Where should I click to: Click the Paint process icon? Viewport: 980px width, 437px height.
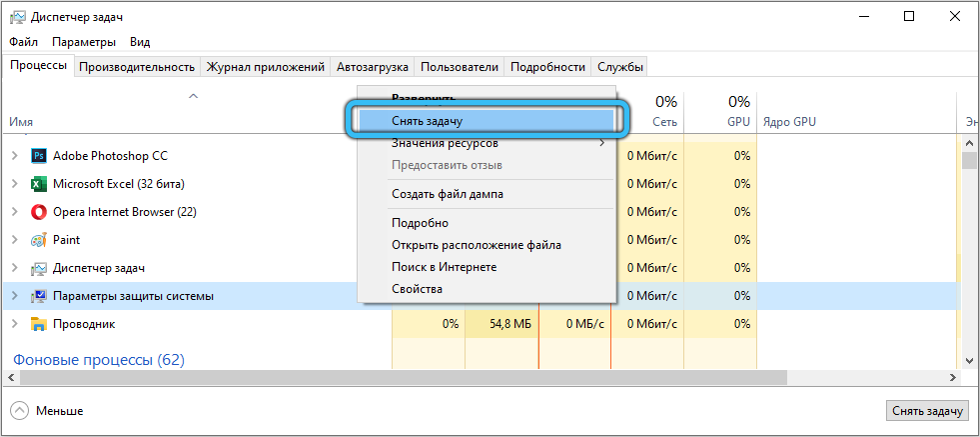(x=39, y=240)
